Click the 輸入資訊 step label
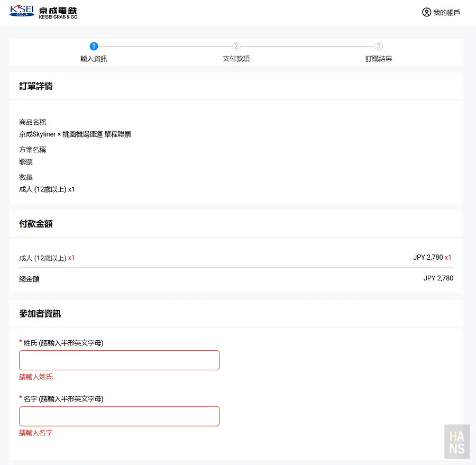This screenshot has height=465, width=476. 94,59
